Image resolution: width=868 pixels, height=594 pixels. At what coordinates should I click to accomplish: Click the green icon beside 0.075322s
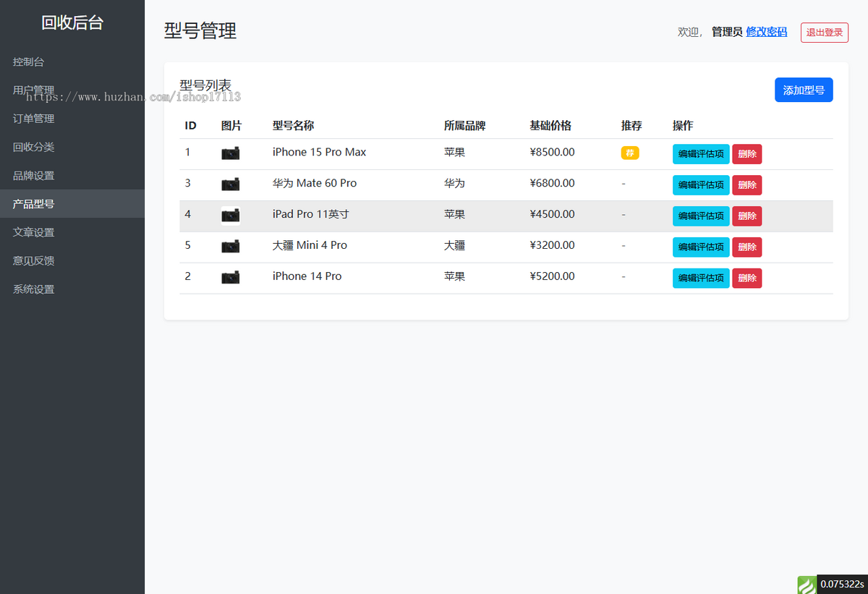(x=807, y=585)
